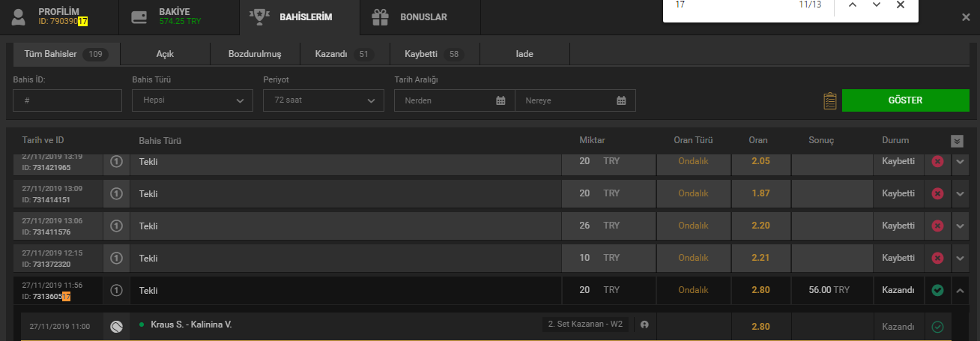
Task: Click lost icon on bet 731411576
Action: [x=937, y=226]
